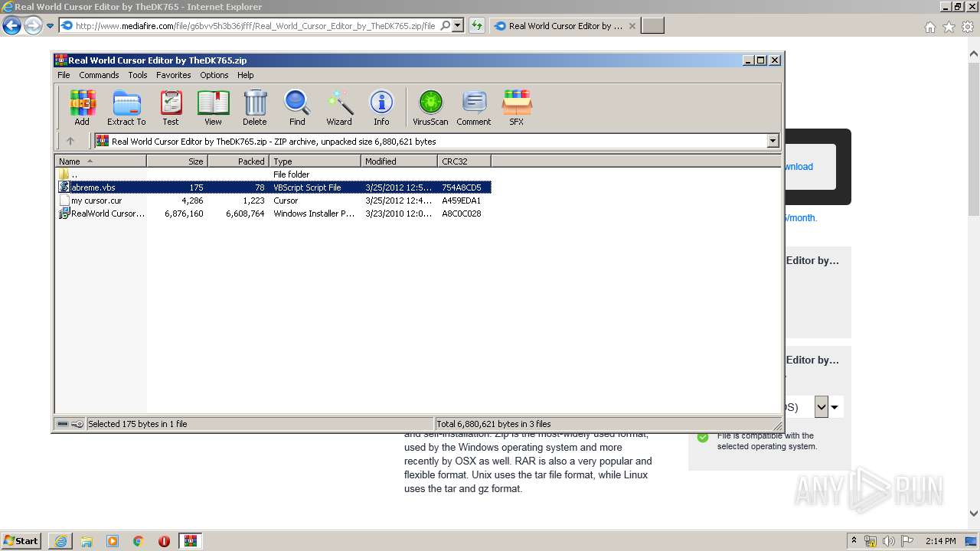Open Internet Explorer from the taskbar

(x=60, y=541)
